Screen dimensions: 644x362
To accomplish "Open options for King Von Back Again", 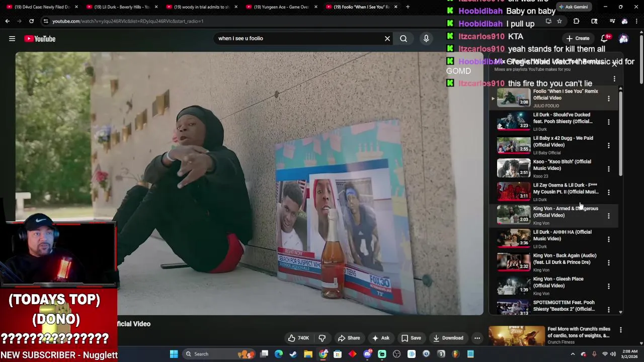I will 608,263.
